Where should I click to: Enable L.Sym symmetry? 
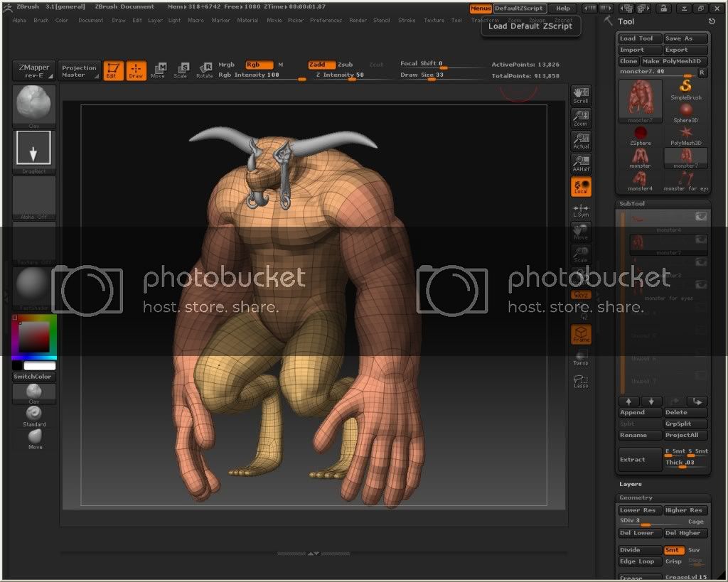tap(581, 210)
